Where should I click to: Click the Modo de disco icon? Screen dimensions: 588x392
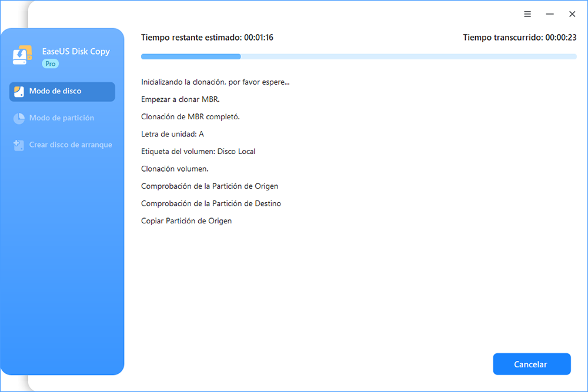click(x=19, y=92)
